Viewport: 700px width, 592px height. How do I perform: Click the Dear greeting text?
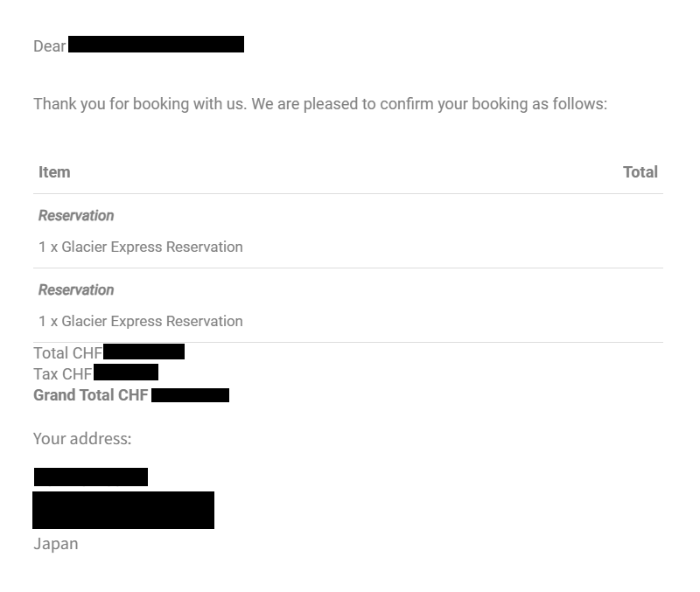pos(50,46)
